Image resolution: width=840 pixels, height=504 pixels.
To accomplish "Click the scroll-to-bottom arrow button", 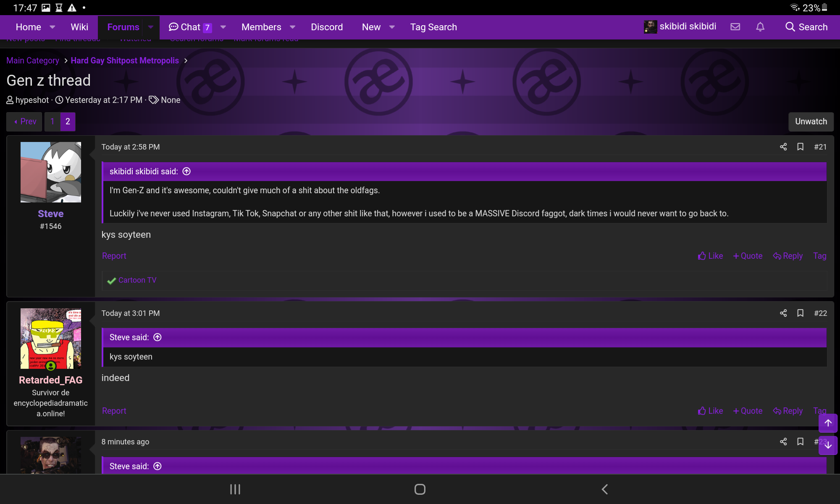I will click(x=828, y=445).
